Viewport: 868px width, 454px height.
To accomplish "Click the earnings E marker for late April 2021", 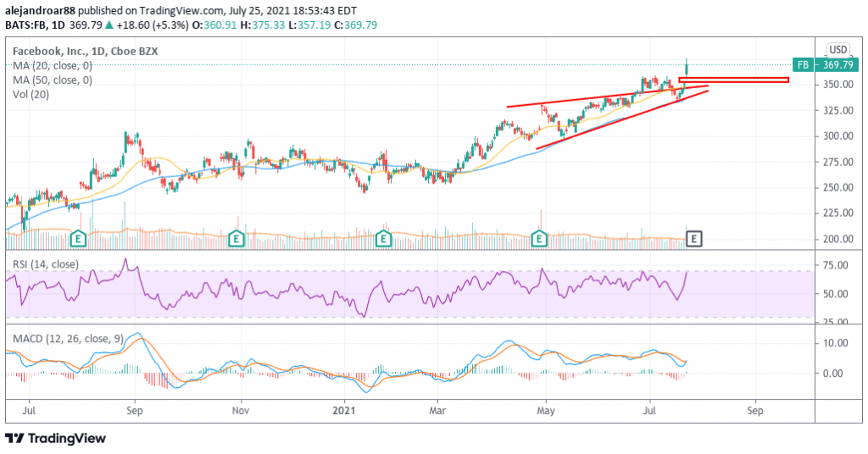I will tap(539, 239).
